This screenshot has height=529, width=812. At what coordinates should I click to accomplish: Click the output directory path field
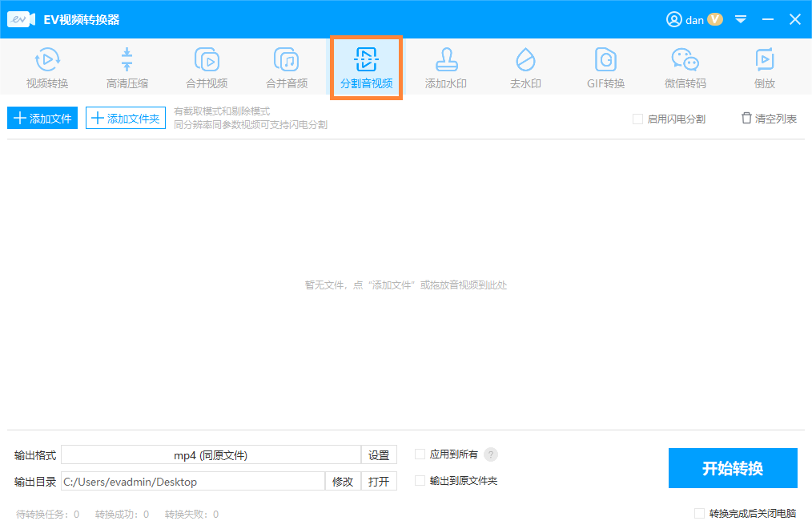(x=192, y=482)
